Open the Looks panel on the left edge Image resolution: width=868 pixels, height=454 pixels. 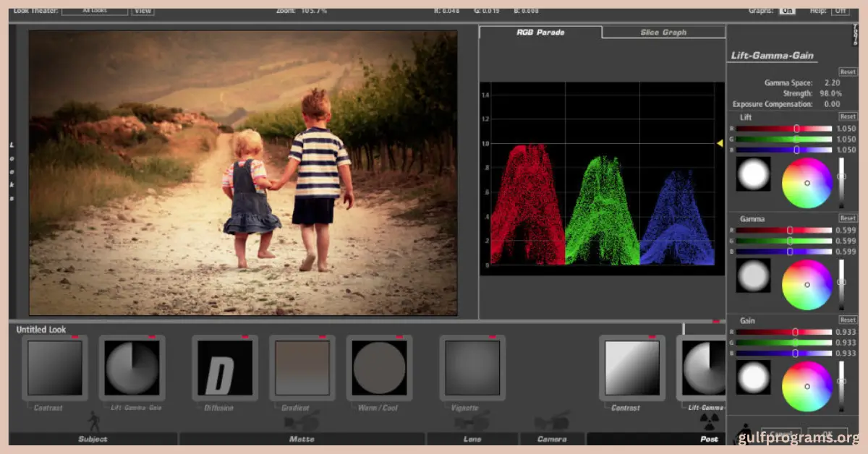tap(11, 171)
